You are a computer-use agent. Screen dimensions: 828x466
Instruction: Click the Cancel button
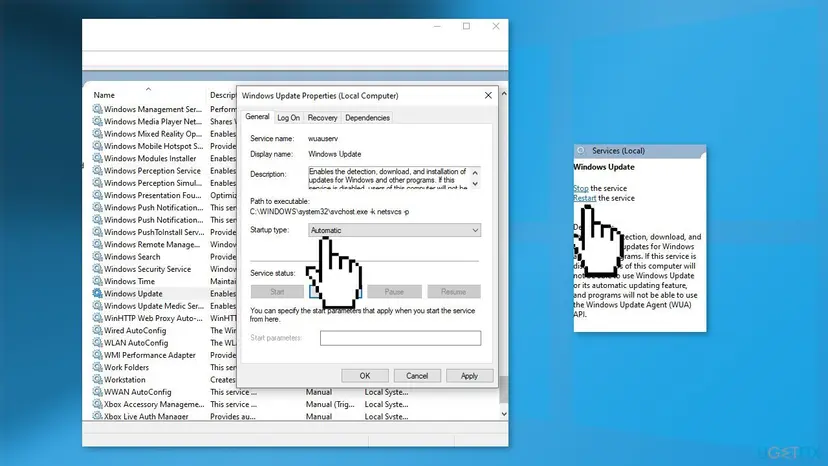417,376
